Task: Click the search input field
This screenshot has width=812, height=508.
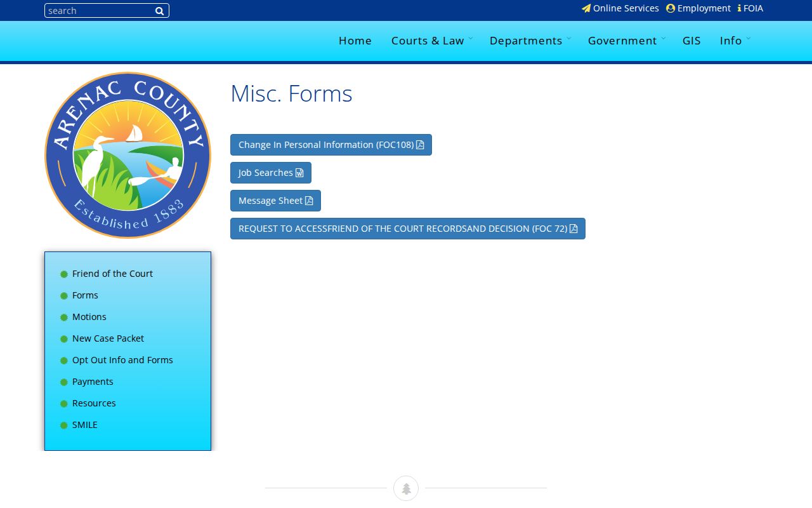Action: (x=107, y=11)
